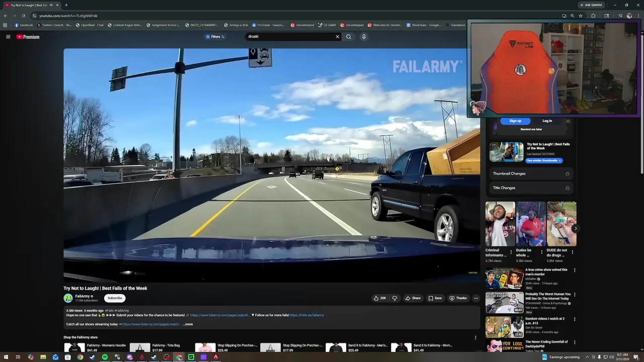644x362 pixels.
Task: Open FailArmy channel avatar
Action: point(68,298)
